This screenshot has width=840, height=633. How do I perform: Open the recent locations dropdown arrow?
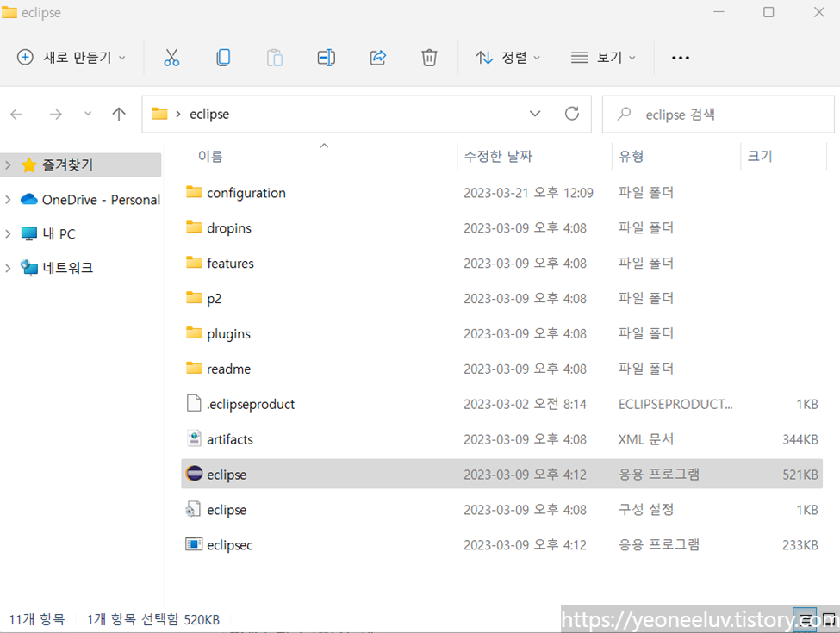pos(88,114)
